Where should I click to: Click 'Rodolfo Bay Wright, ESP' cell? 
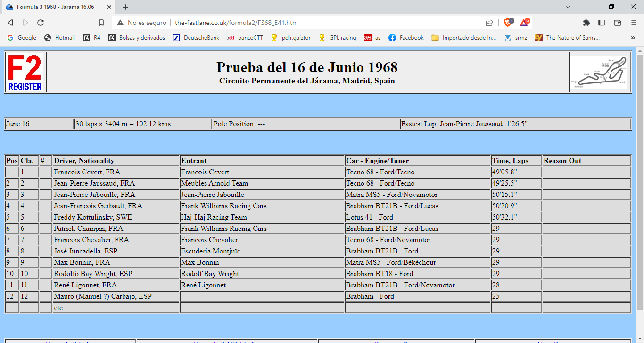(x=116, y=274)
